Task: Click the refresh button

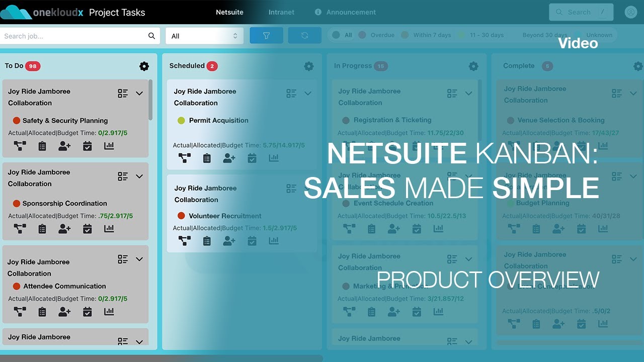Action: tap(304, 36)
